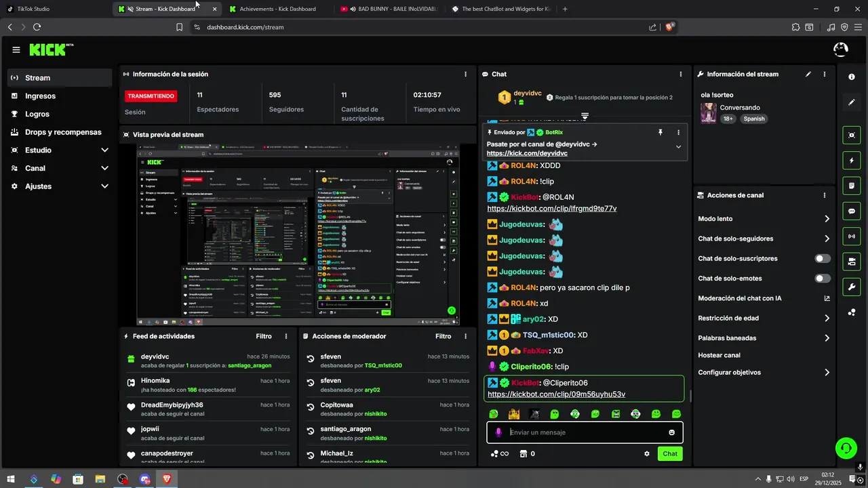
Task: Switch to BAD BUNNY browser tab
Action: 390,9
